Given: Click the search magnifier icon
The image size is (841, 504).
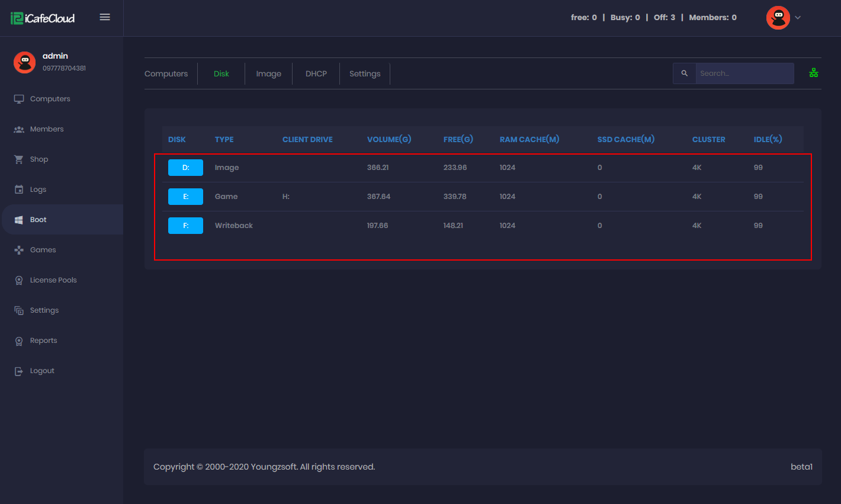Looking at the screenshot, I should point(684,73).
